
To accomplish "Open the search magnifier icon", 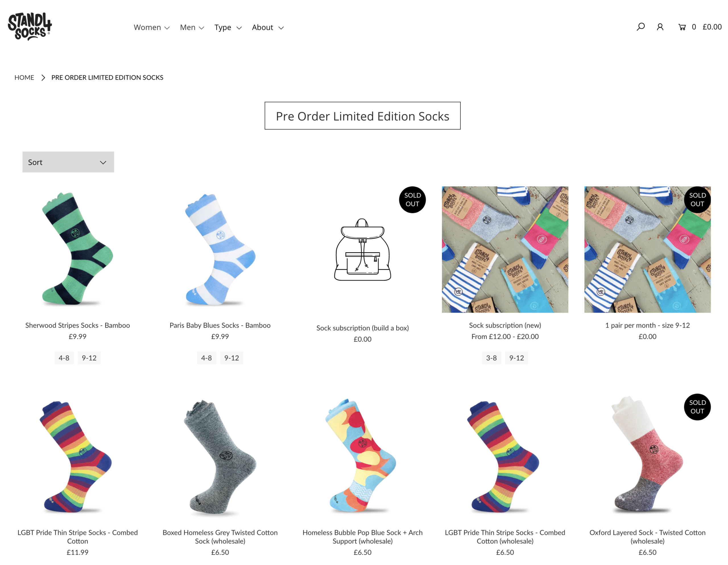I will point(640,27).
